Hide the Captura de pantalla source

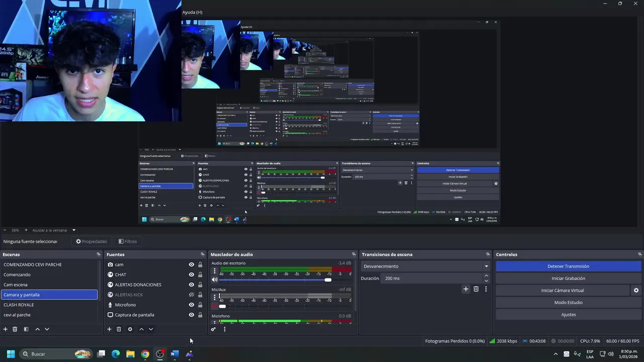191,315
